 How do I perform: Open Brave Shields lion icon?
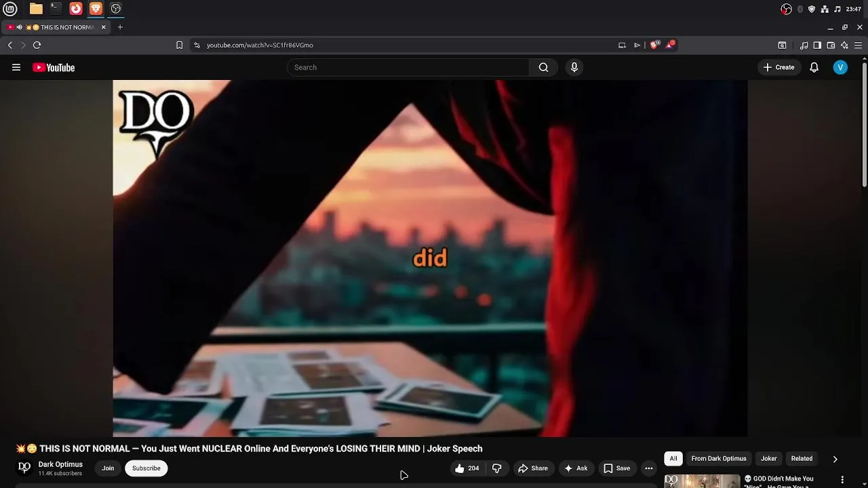tap(654, 45)
